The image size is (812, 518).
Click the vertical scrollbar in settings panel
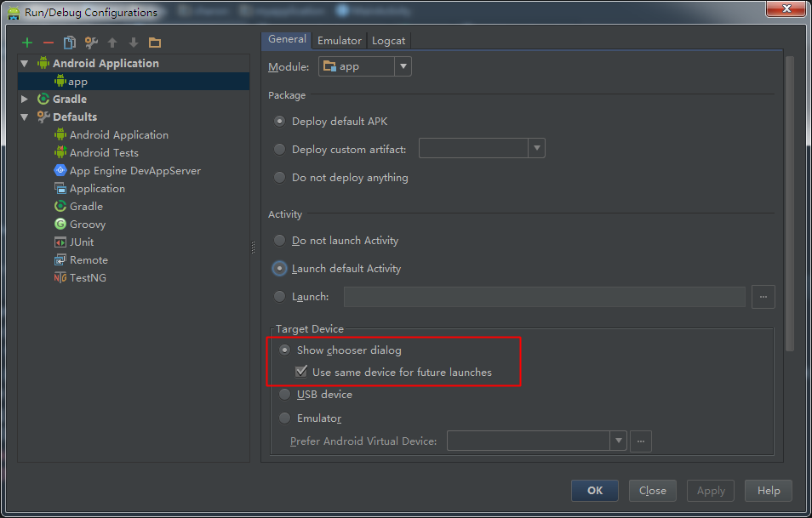click(789, 204)
